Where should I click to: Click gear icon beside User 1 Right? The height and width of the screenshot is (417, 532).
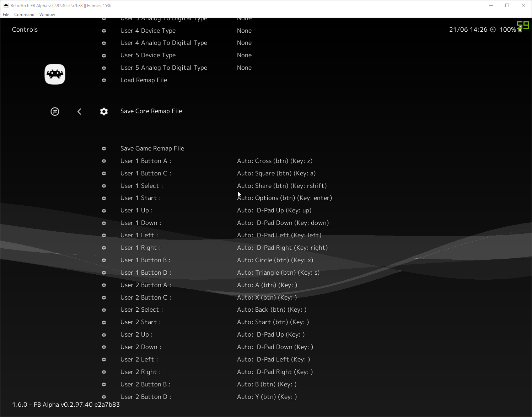(104, 248)
